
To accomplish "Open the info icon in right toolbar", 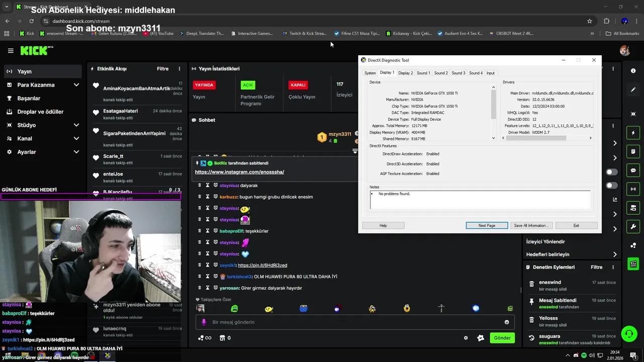I will pos(633,71).
